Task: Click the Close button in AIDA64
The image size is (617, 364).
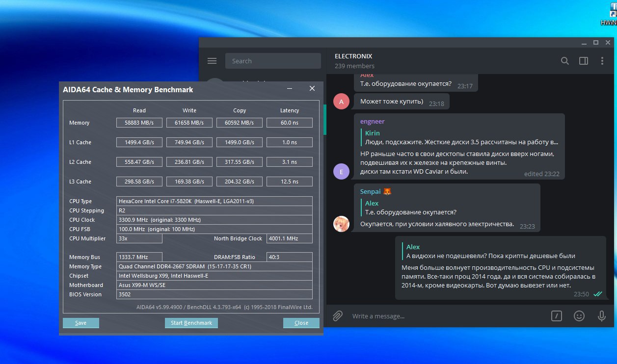Action: 301,323
